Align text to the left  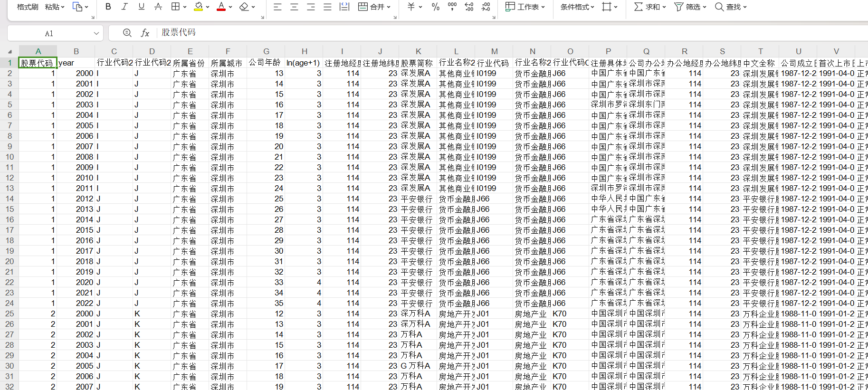[277, 7]
